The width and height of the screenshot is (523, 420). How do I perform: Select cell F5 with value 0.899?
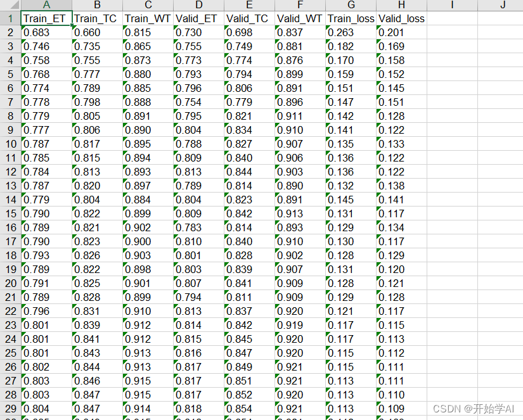300,74
